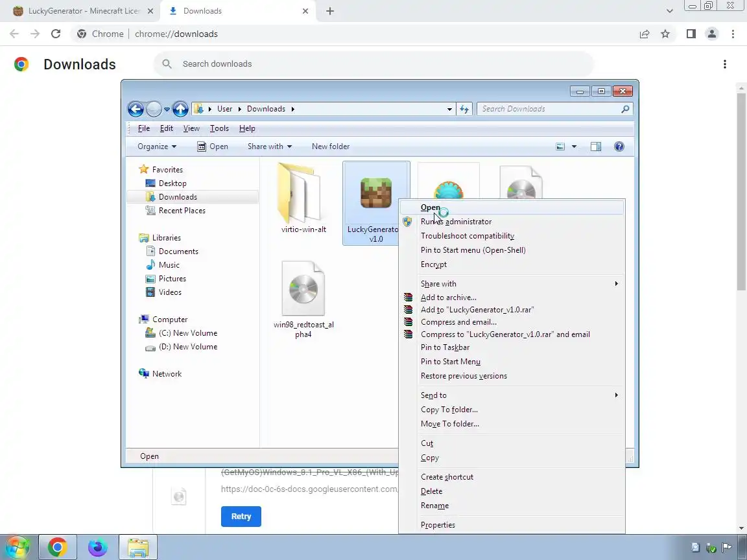Toggle the Explorer preview pane icon
This screenshot has height=560, width=747.
pos(595,146)
